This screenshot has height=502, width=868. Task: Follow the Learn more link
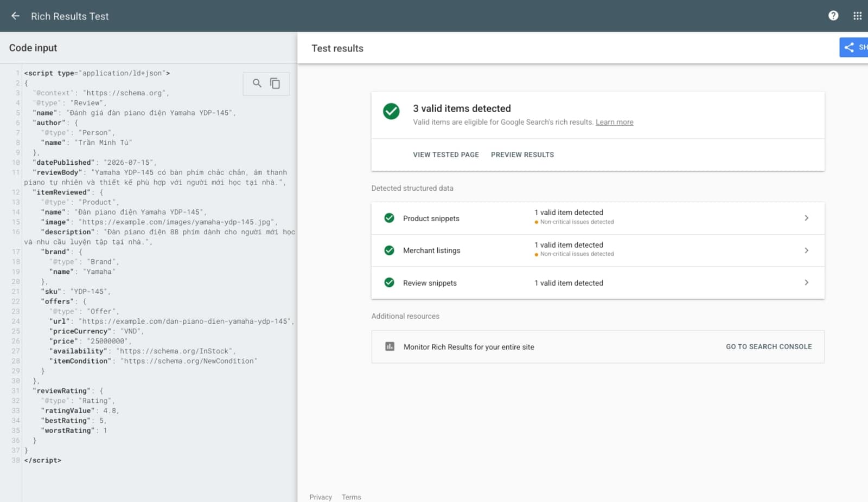614,122
